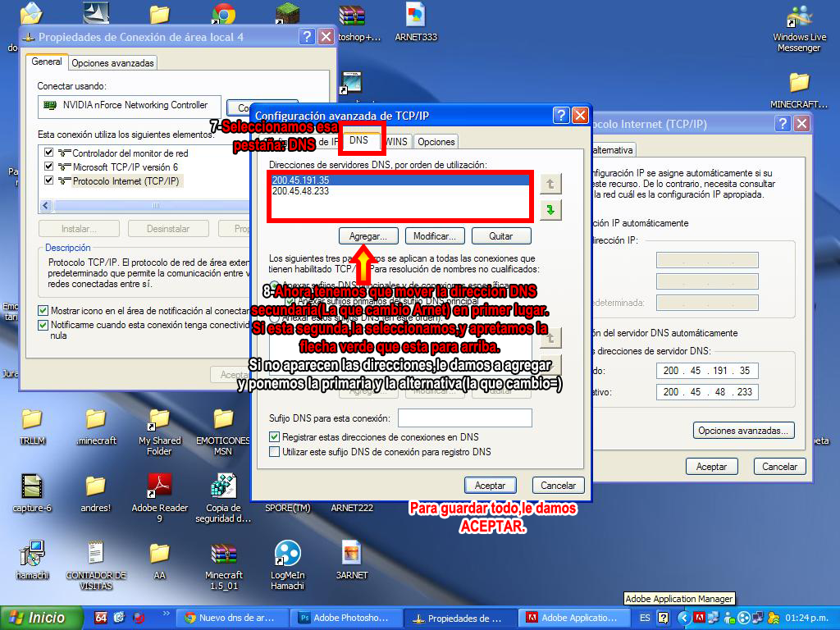Switch to Adobe Application taskbar button

573,618
